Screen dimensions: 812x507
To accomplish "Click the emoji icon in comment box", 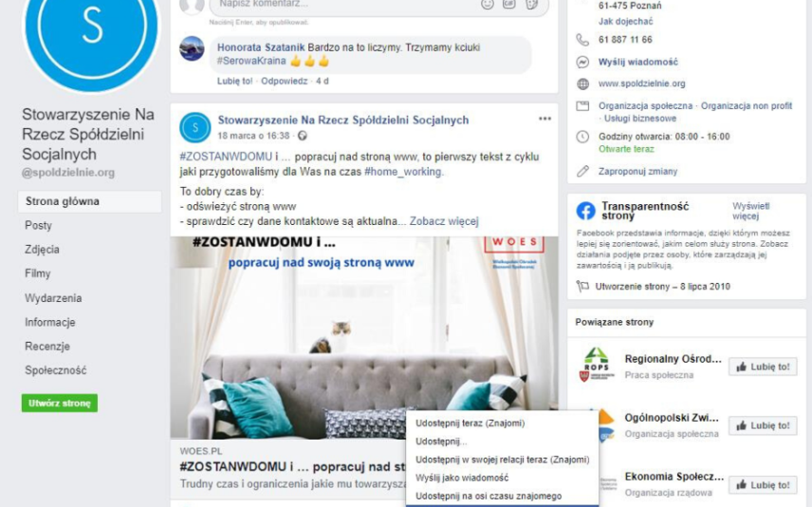I will coord(488,4).
